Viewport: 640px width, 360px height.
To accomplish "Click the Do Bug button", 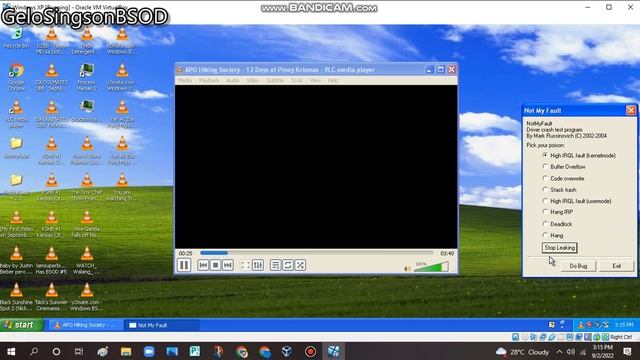I will [578, 266].
